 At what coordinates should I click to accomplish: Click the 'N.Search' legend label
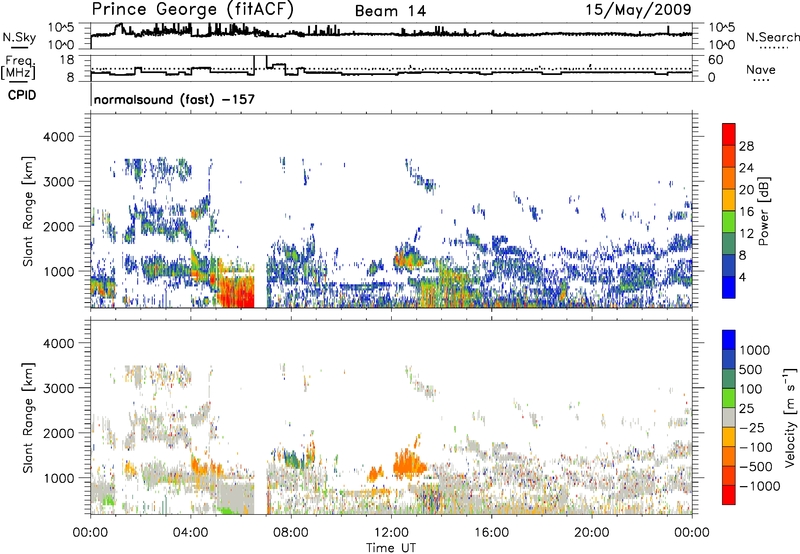coord(772,37)
